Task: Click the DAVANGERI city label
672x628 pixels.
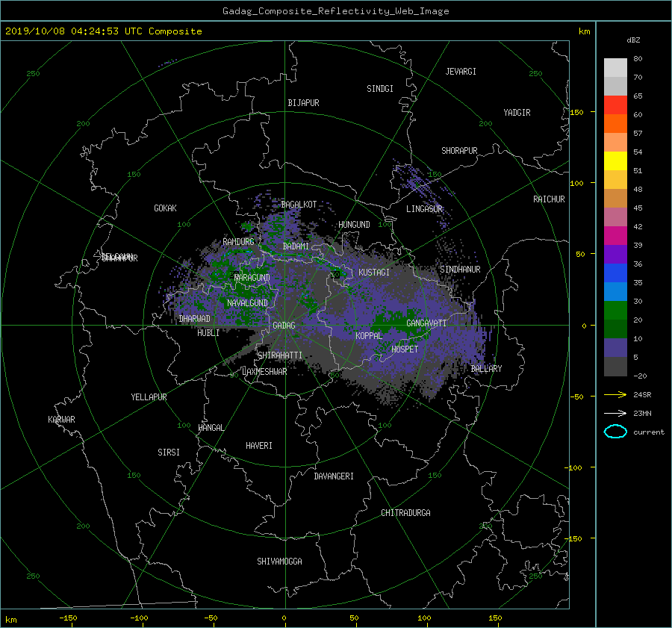Action: tap(334, 476)
